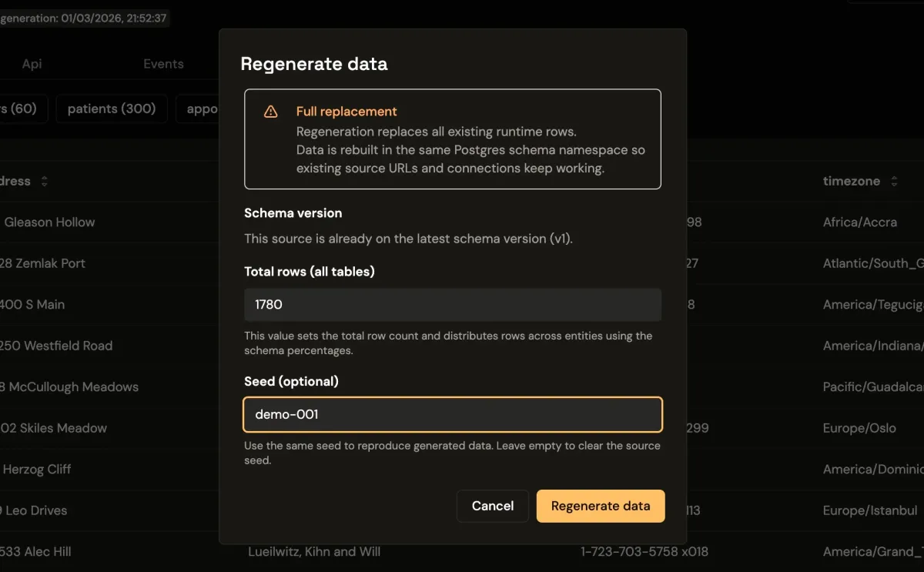Open the table chip starting with "appo"
Image resolution: width=924 pixels, height=572 pixels.
200,109
